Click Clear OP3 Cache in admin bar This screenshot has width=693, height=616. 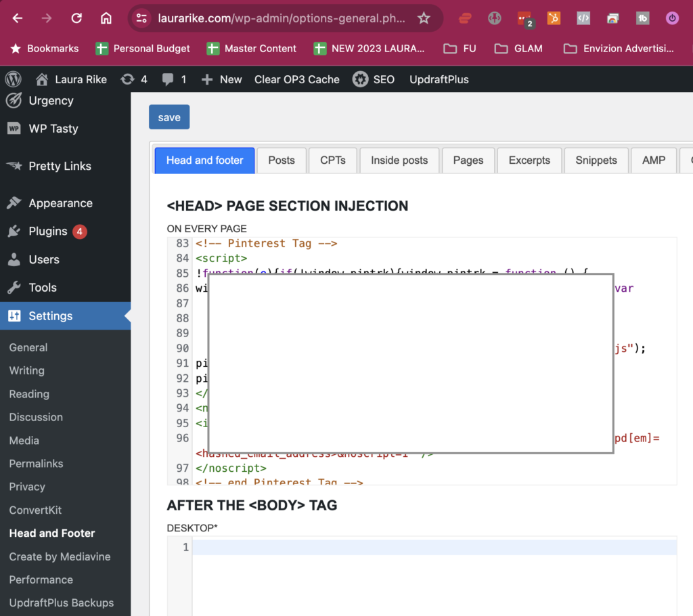tap(296, 79)
